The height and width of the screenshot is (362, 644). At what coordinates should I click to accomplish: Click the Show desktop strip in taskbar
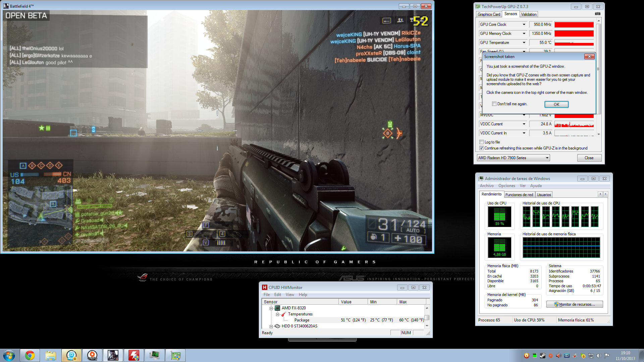641,355
